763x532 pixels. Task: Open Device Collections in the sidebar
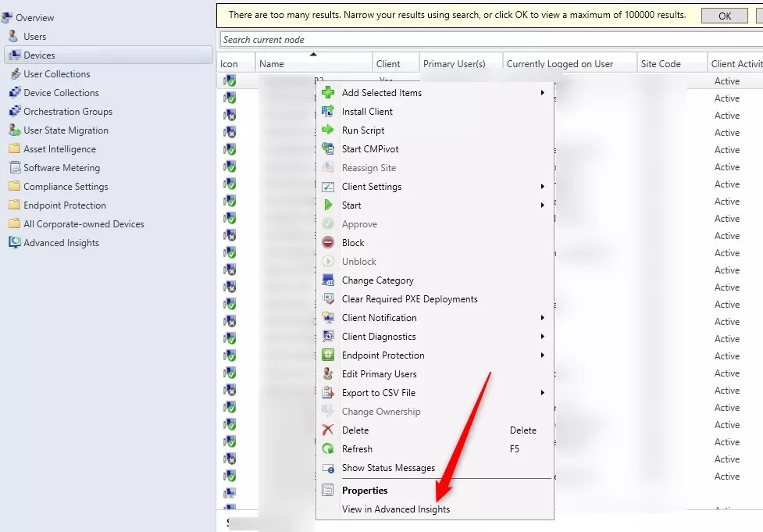61,92
